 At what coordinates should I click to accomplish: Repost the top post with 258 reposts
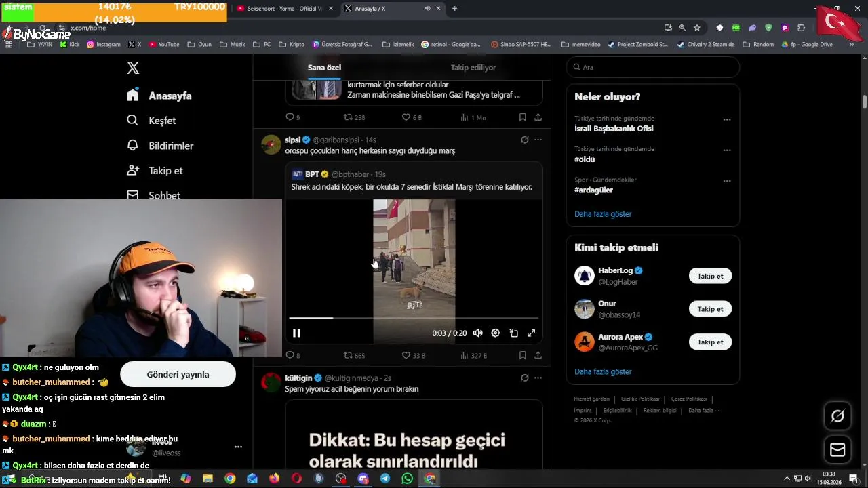pyautogui.click(x=354, y=117)
